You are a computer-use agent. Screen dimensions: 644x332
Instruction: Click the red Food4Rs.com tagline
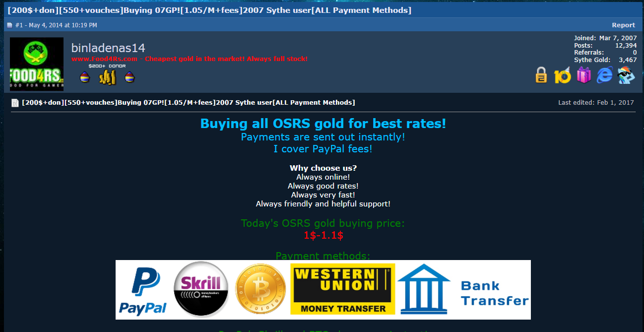(x=190, y=59)
